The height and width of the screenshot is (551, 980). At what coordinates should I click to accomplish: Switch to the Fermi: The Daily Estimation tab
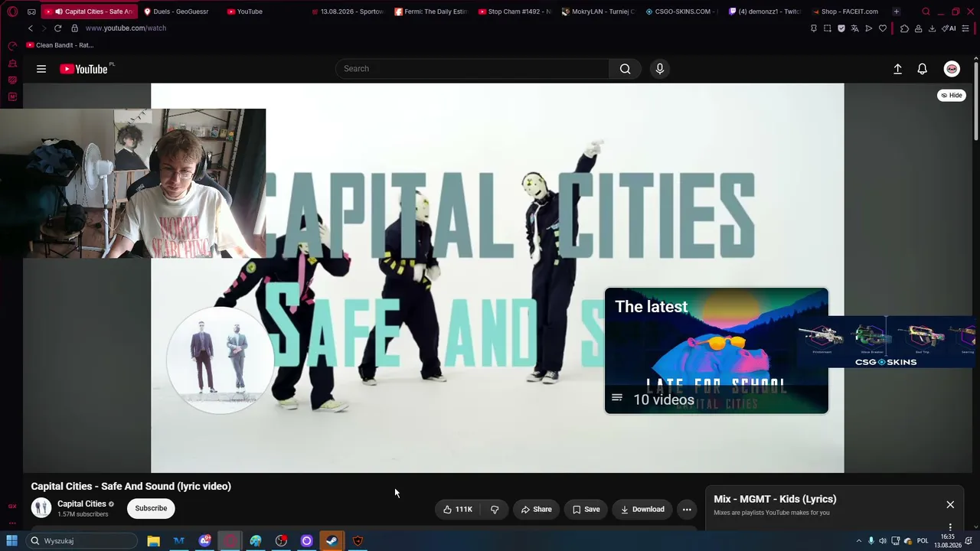pos(431,11)
